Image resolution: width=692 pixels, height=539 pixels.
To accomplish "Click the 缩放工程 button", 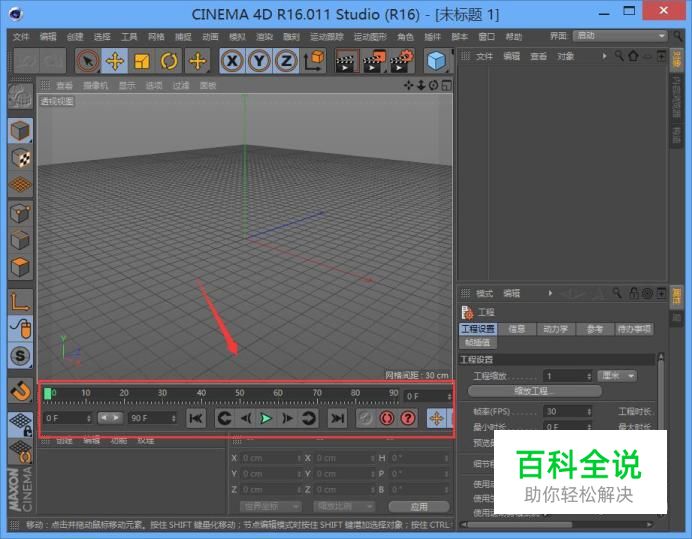I will tap(534, 391).
